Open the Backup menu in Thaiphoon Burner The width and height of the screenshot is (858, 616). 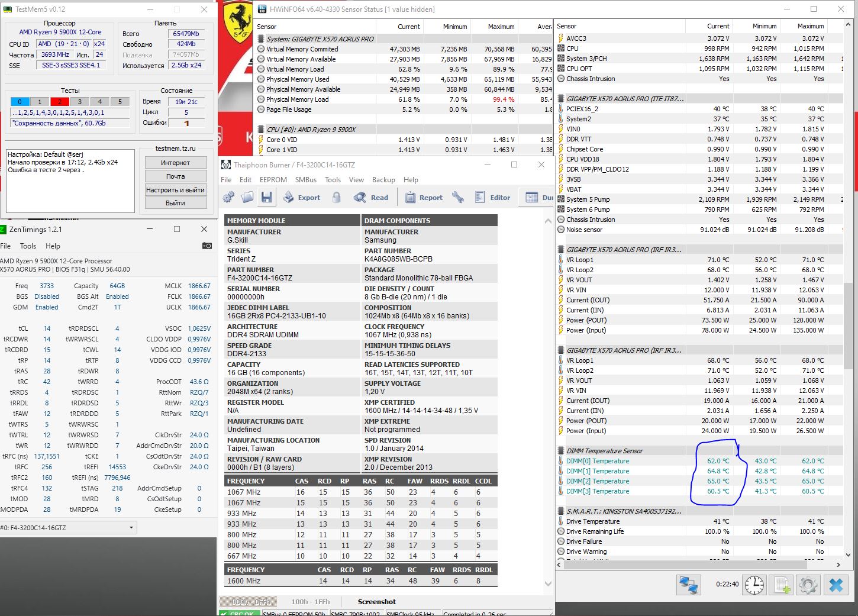383,180
